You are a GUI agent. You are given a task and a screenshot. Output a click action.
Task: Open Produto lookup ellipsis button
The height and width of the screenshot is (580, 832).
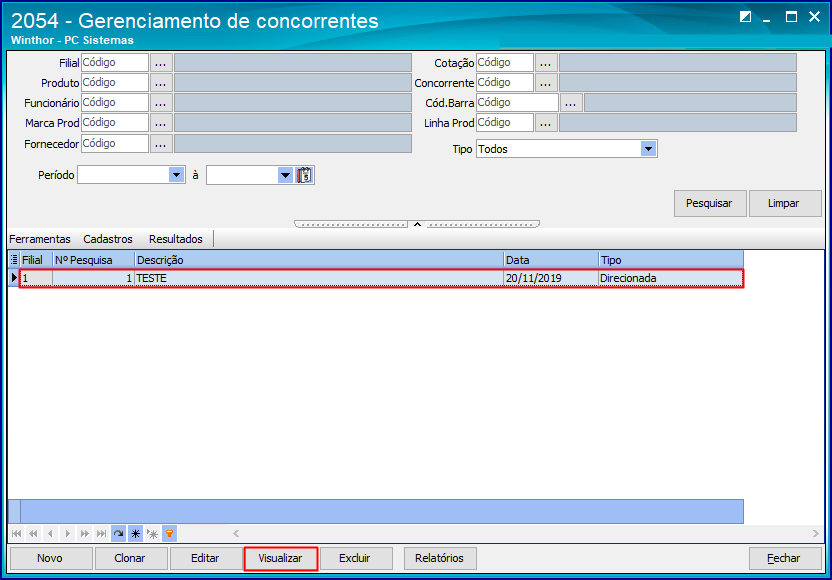pos(161,83)
